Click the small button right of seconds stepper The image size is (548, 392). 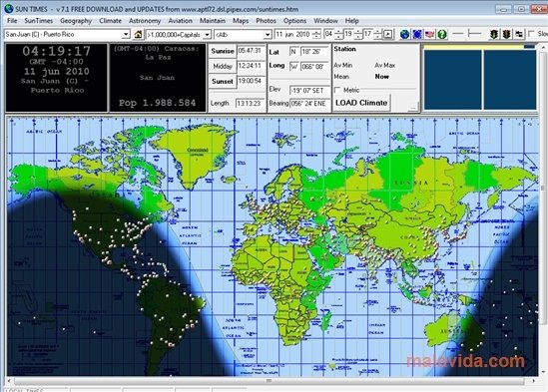pyautogui.click(x=387, y=34)
